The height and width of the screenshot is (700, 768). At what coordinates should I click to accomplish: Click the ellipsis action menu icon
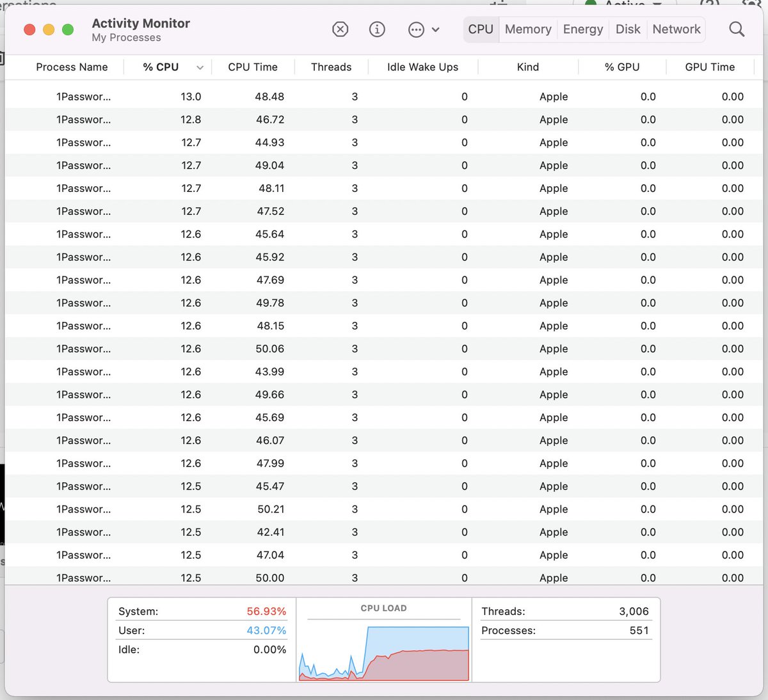(x=416, y=29)
